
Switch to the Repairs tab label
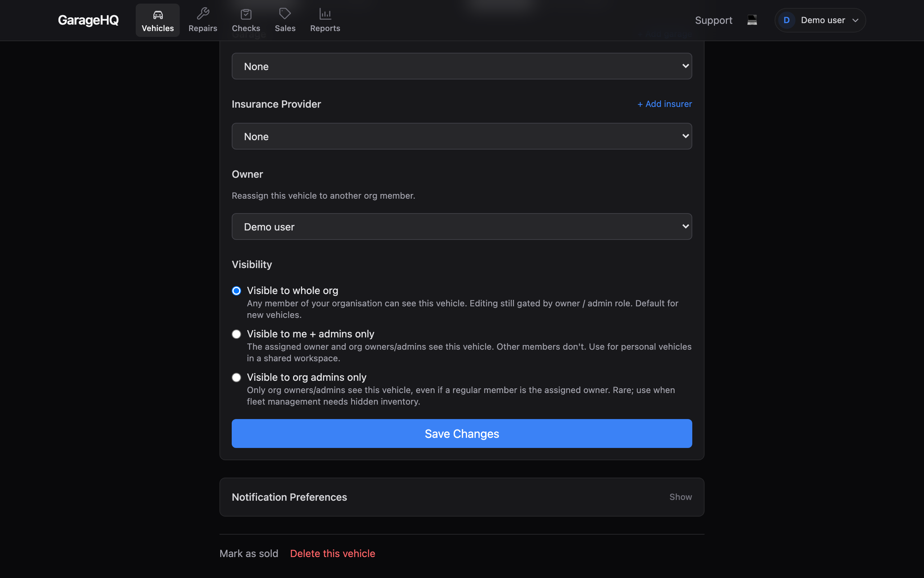[203, 28]
